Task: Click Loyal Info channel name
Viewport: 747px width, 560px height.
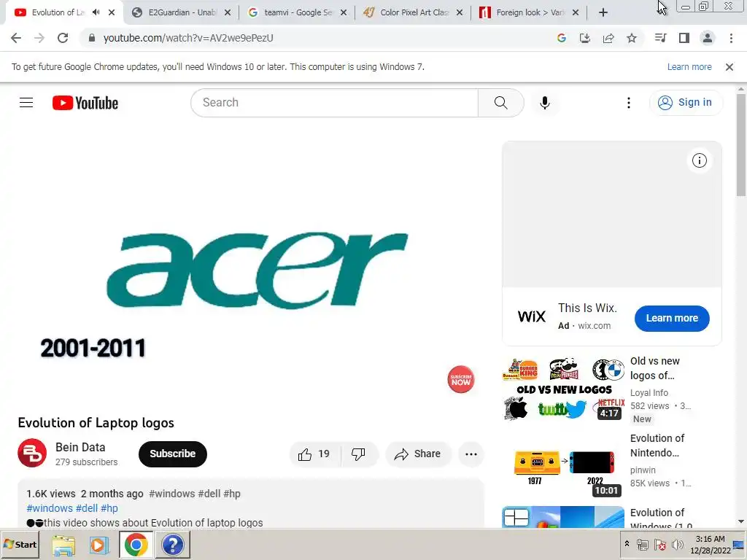Action: point(649,393)
